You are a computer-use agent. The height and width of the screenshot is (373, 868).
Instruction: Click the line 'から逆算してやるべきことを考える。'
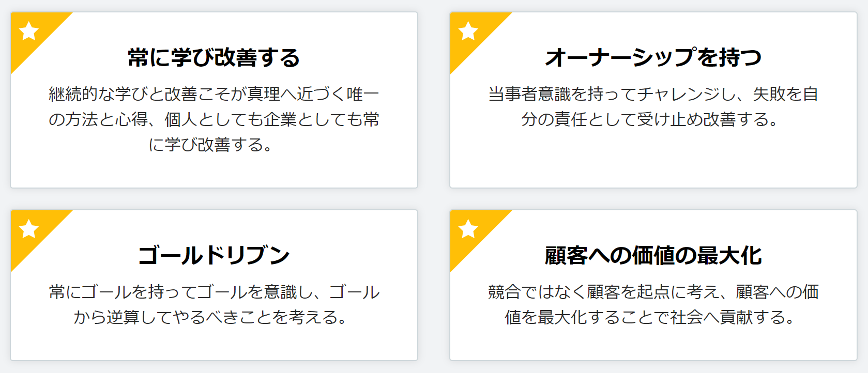[211, 317]
